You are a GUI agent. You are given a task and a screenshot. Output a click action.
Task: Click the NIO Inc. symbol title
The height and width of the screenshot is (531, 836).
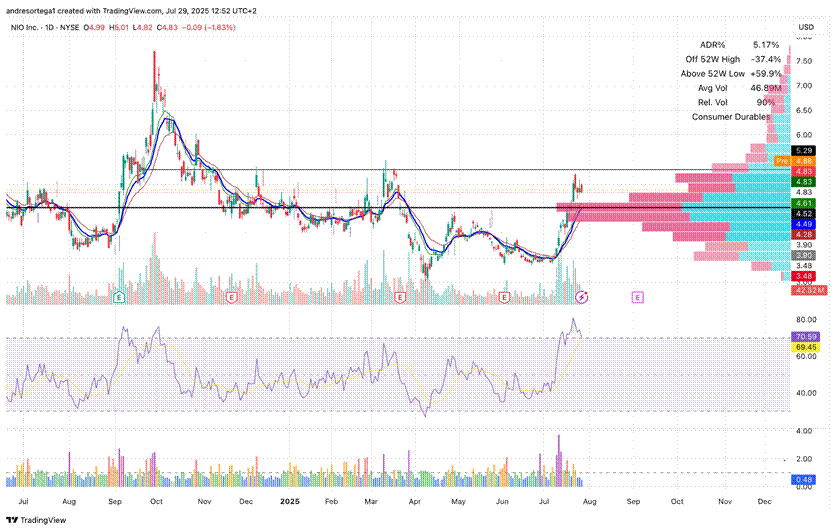(25, 27)
